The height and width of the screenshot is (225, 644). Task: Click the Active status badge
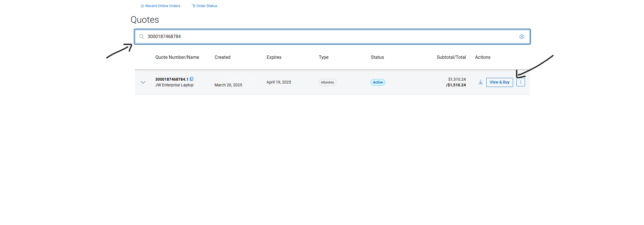point(378,82)
